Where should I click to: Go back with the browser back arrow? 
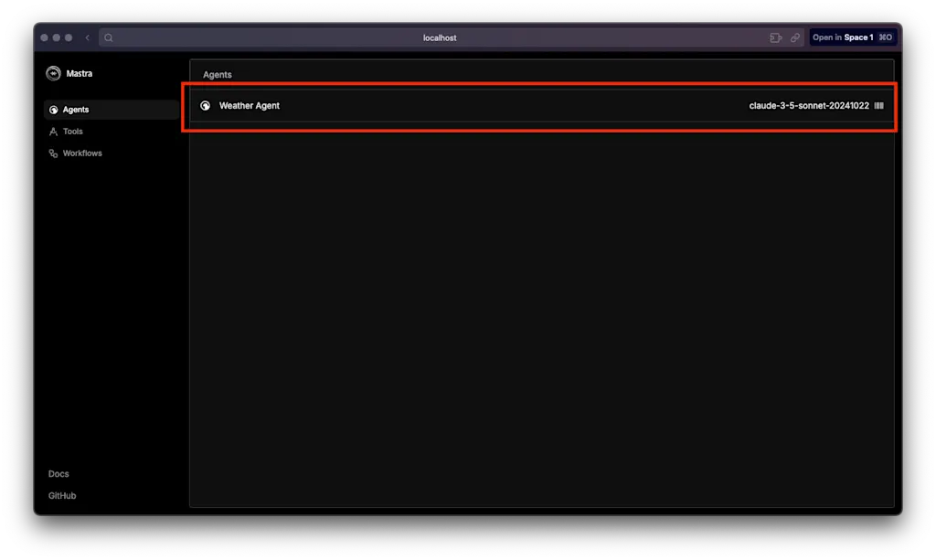87,37
